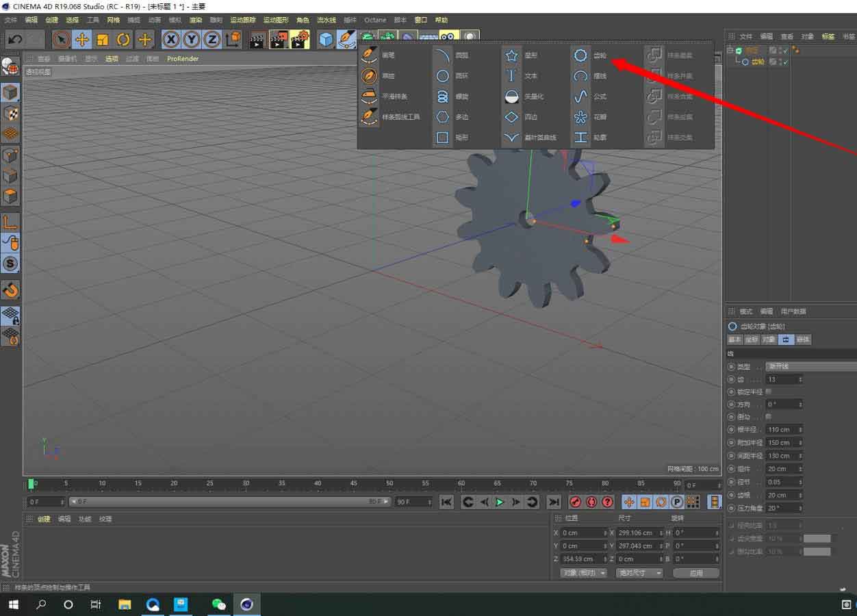This screenshot has height=616, width=857.
Task: Choose the Formula spline tool
Action: tap(582, 97)
